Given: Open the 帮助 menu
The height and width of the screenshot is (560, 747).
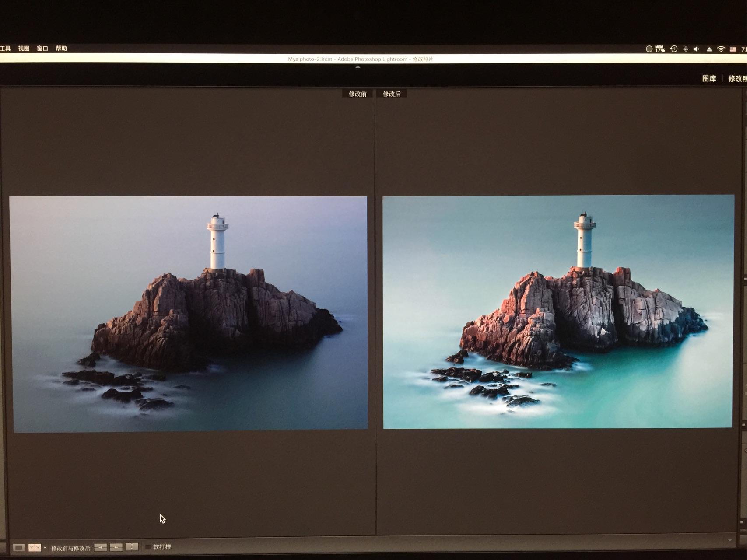Looking at the screenshot, I should pos(61,49).
